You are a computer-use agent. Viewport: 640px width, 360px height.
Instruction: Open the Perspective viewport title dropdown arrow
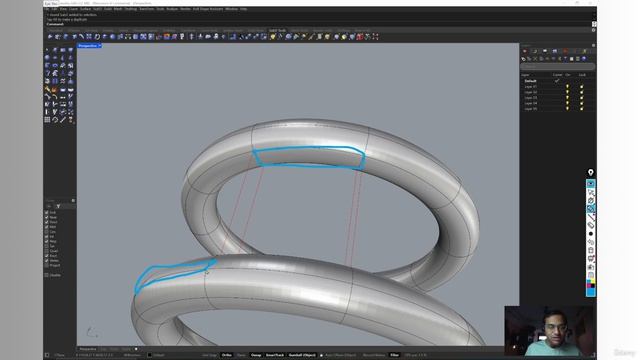(x=100, y=46)
